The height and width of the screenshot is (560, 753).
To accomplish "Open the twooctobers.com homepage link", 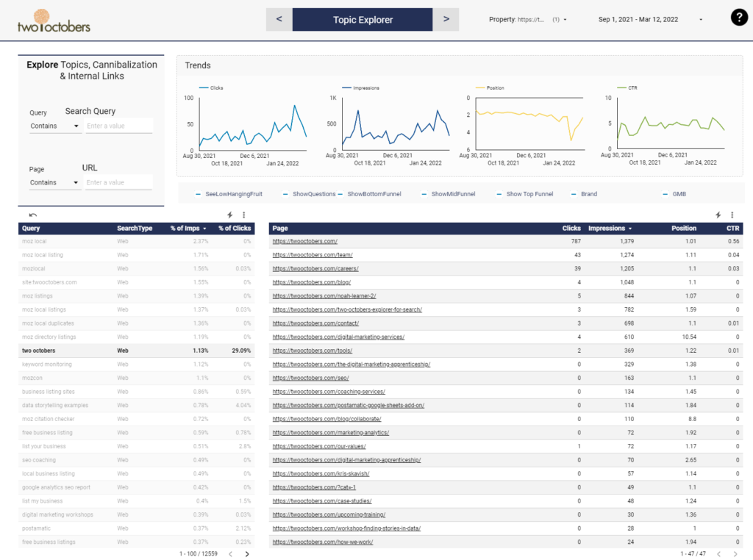I will coord(305,241).
